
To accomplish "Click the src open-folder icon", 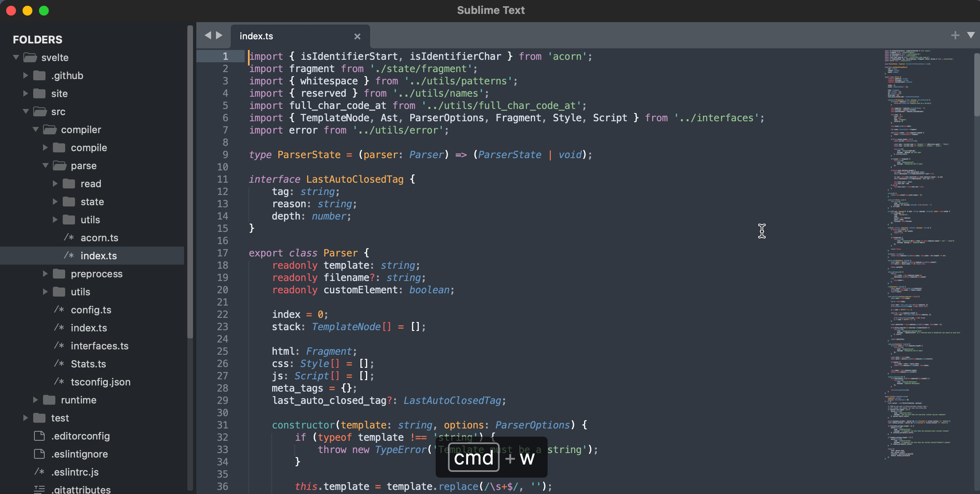I will tap(40, 111).
